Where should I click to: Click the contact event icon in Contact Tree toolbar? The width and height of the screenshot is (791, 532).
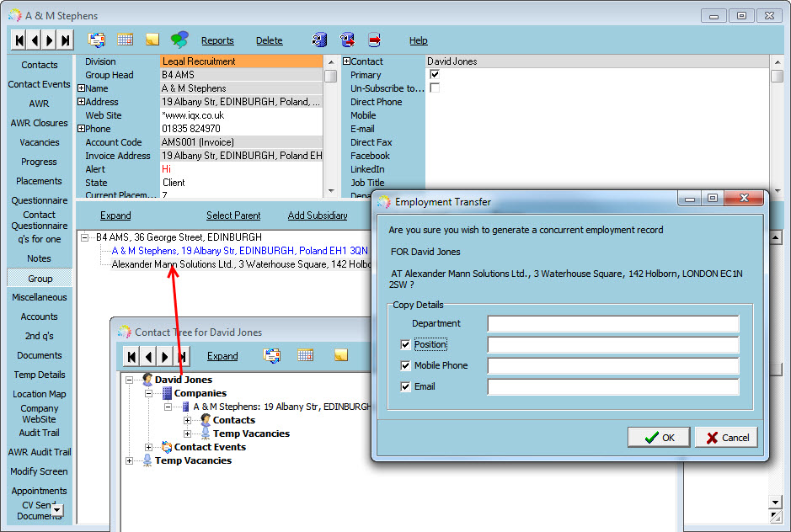click(272, 355)
